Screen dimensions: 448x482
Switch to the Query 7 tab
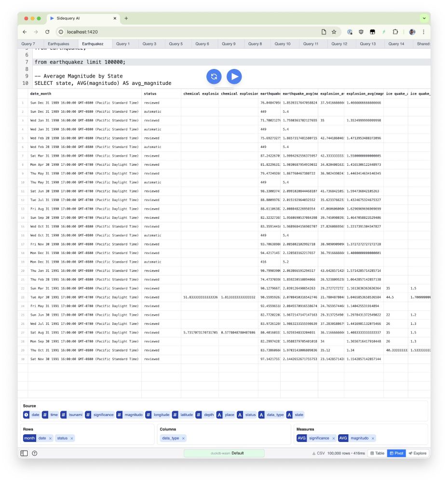pos(28,44)
